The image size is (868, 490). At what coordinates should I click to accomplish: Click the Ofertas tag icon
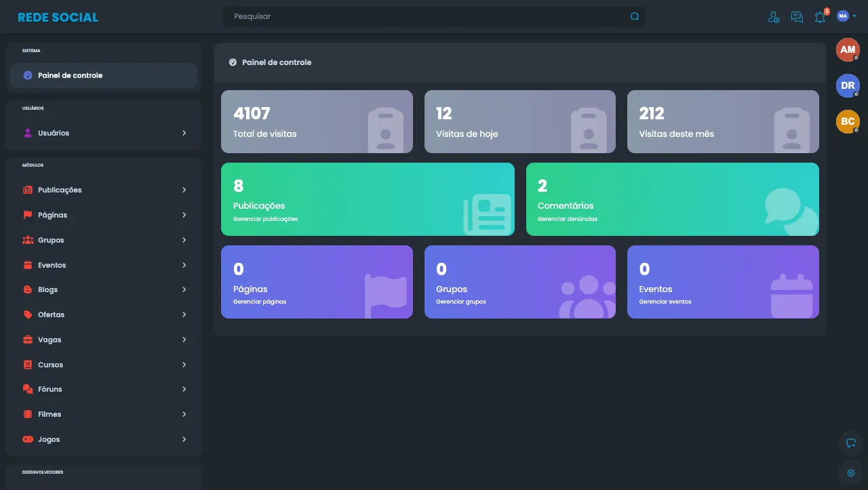click(28, 314)
